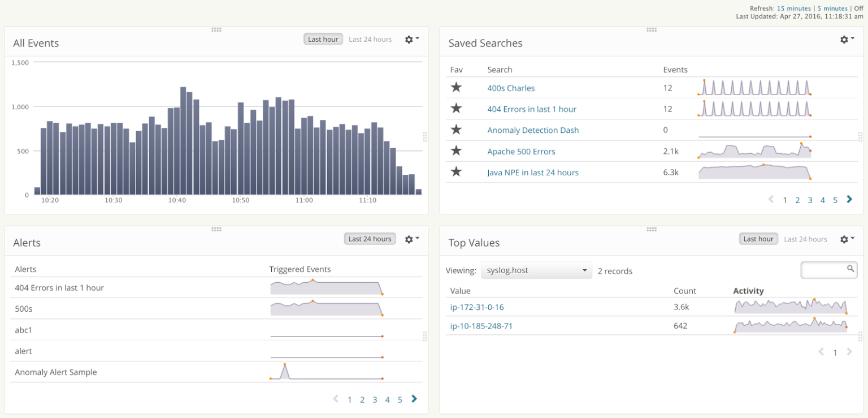Open the All Events settings gear menu
Viewport: 868px width, 418px height.
pyautogui.click(x=409, y=39)
